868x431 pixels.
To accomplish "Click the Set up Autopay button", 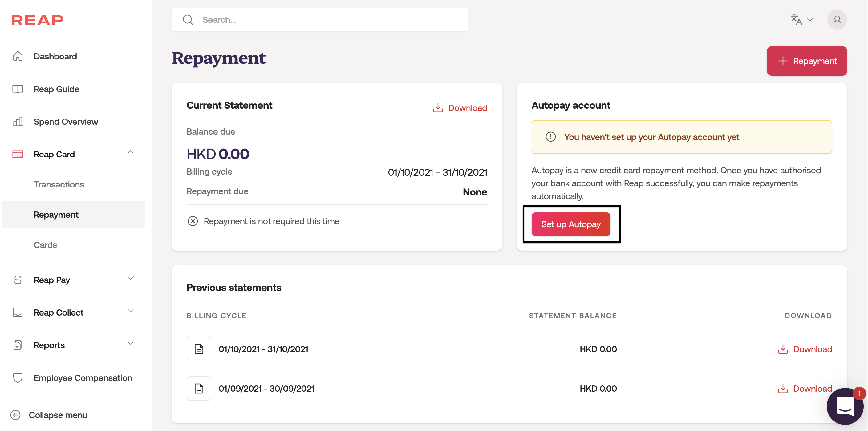I will click(x=571, y=224).
